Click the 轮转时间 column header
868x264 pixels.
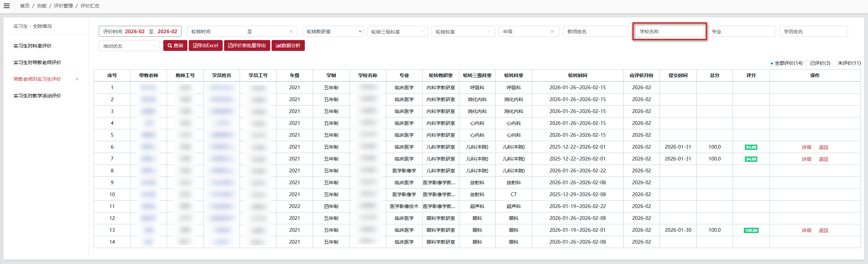pyautogui.click(x=577, y=75)
